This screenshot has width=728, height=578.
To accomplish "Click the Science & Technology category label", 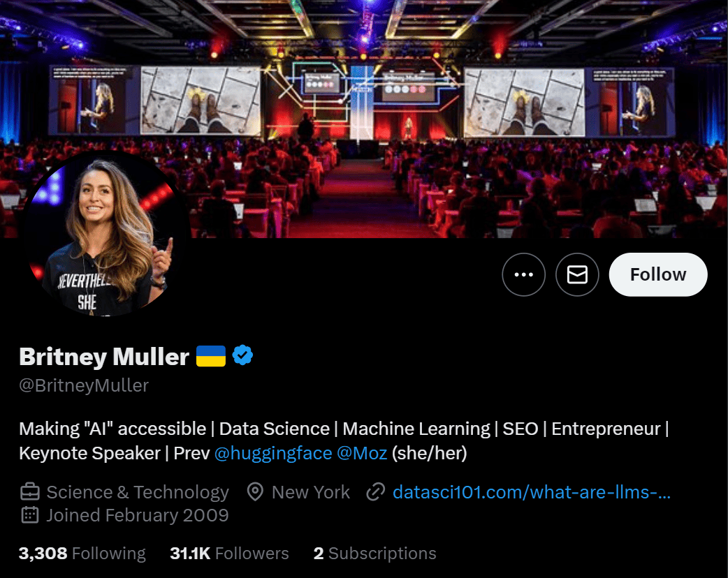I will [x=138, y=492].
